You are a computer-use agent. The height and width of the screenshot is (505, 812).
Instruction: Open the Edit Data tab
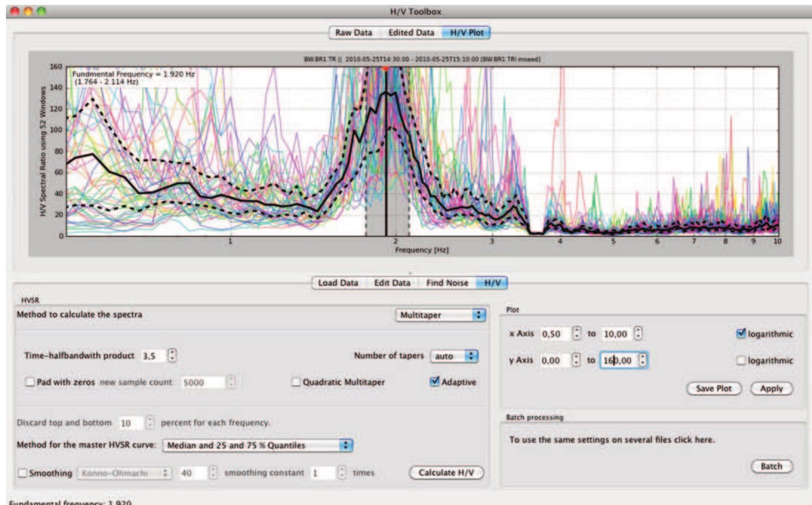coord(392,283)
